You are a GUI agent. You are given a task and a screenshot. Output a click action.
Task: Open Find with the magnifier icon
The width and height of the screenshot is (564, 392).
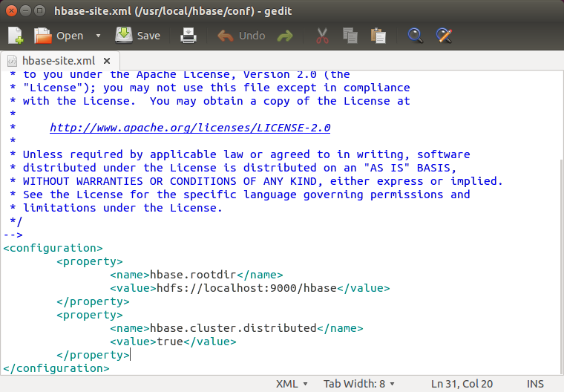415,36
